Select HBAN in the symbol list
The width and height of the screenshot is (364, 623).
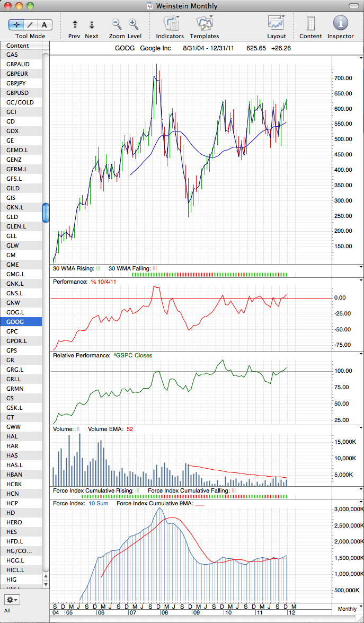click(21, 474)
